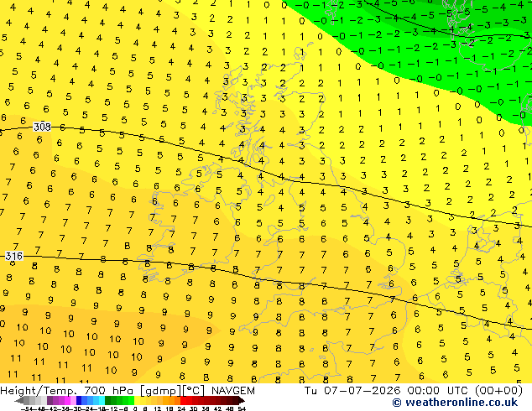Click the (00+00) forecast offset text
Viewport: 532px width, 411px height.
click(498, 391)
